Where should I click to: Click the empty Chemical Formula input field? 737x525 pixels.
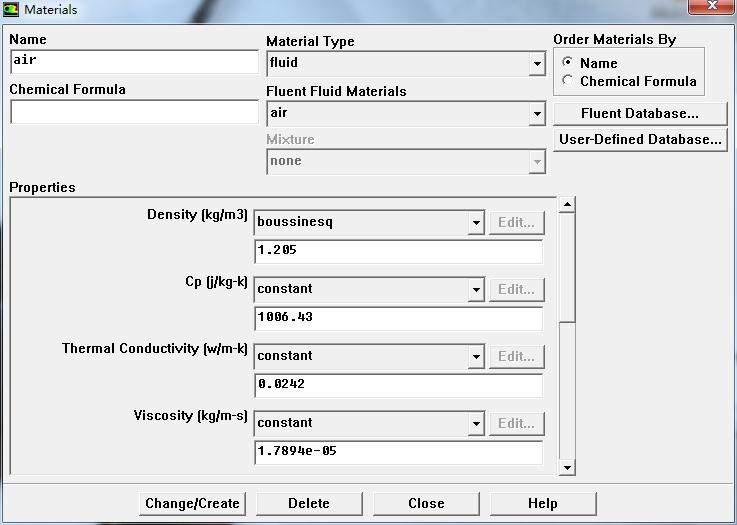(134, 112)
